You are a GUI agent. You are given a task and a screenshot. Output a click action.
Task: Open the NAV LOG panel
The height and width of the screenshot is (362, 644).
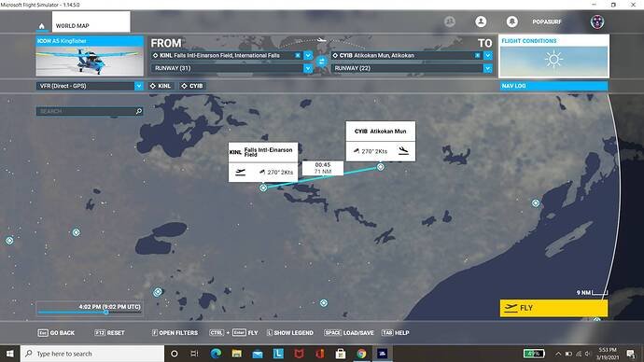(x=553, y=86)
